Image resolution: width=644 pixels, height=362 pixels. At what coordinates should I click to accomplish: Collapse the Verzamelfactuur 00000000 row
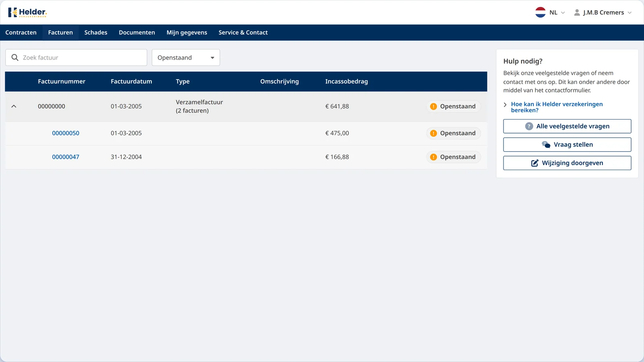[14, 106]
